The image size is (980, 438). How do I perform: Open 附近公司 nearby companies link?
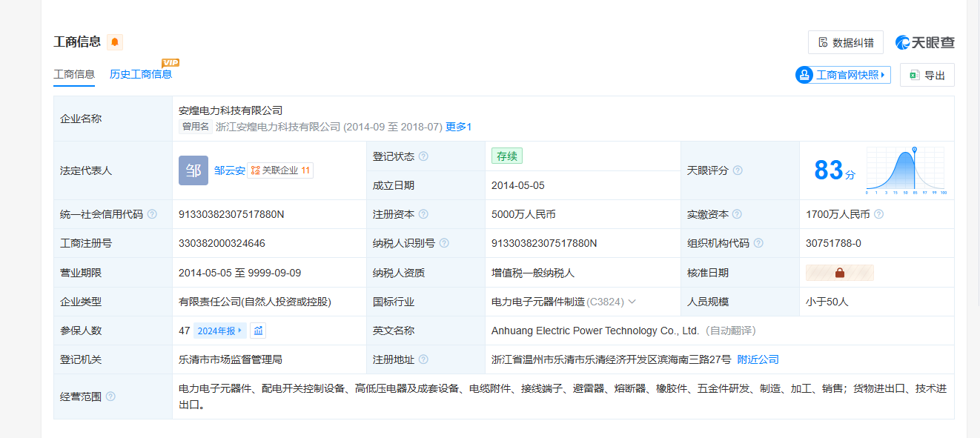(758, 359)
